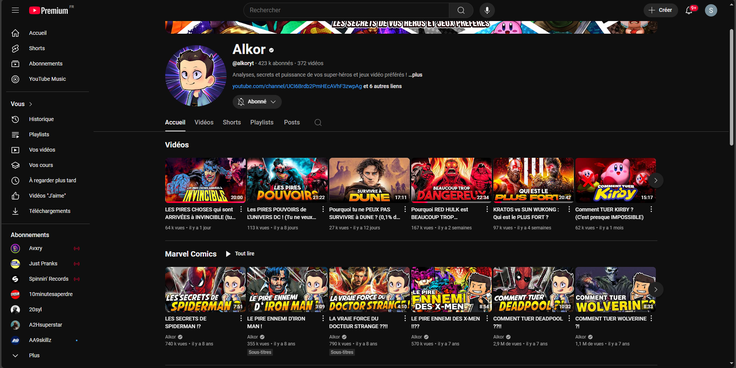Show next videos in Vidéos row

click(656, 180)
